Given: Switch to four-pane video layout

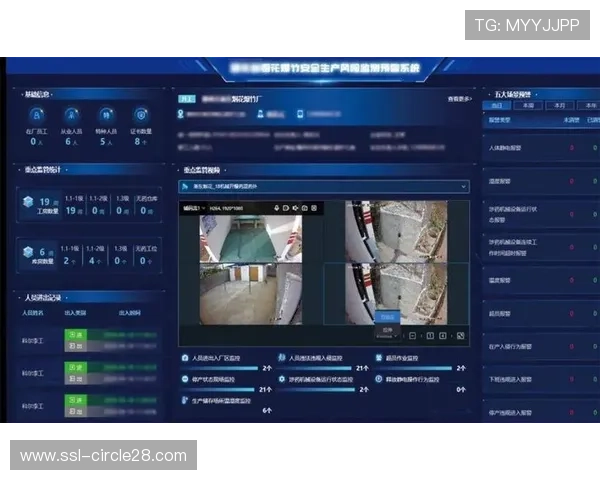Looking at the screenshot, I should [x=444, y=335].
